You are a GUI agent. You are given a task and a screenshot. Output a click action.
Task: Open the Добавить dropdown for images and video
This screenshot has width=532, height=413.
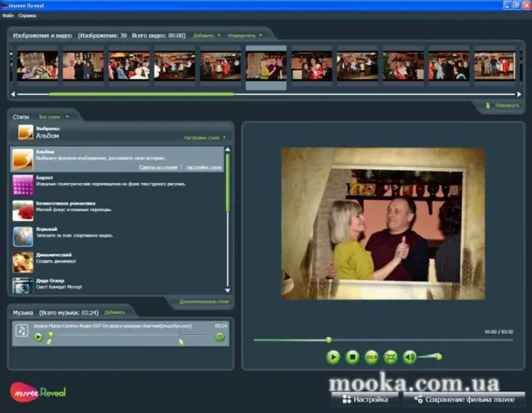click(x=207, y=35)
